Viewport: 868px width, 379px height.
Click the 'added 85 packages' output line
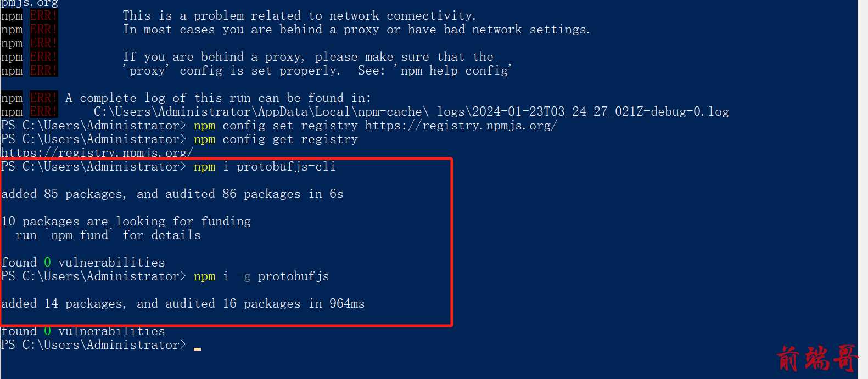(172, 194)
